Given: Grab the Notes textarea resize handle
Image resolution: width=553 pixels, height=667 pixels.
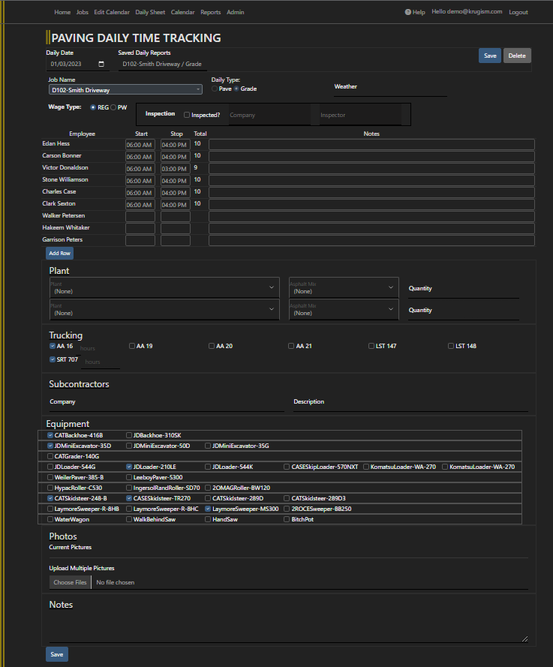Looking at the screenshot, I should [525, 638].
